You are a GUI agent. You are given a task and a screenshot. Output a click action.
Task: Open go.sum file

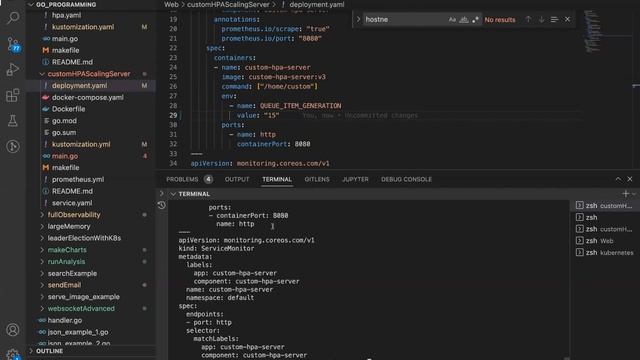point(64,133)
